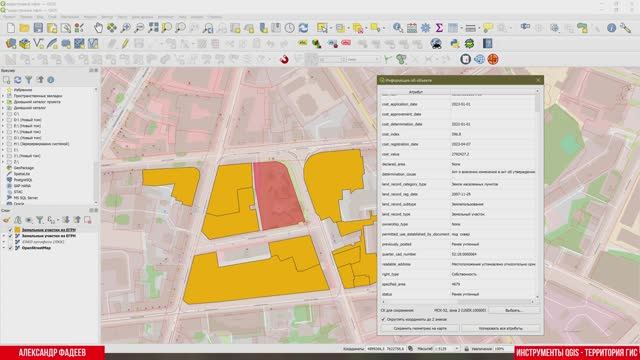Select PostgreSQL entry in the Browser

click(22, 180)
